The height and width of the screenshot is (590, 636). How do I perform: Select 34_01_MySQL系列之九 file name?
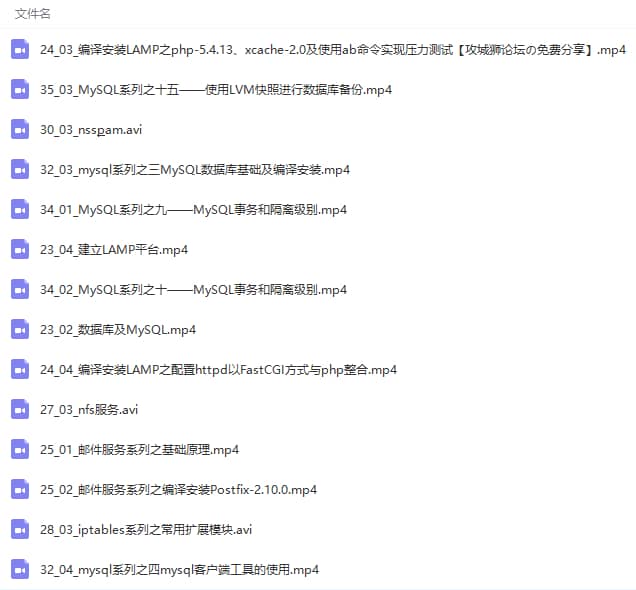point(193,210)
